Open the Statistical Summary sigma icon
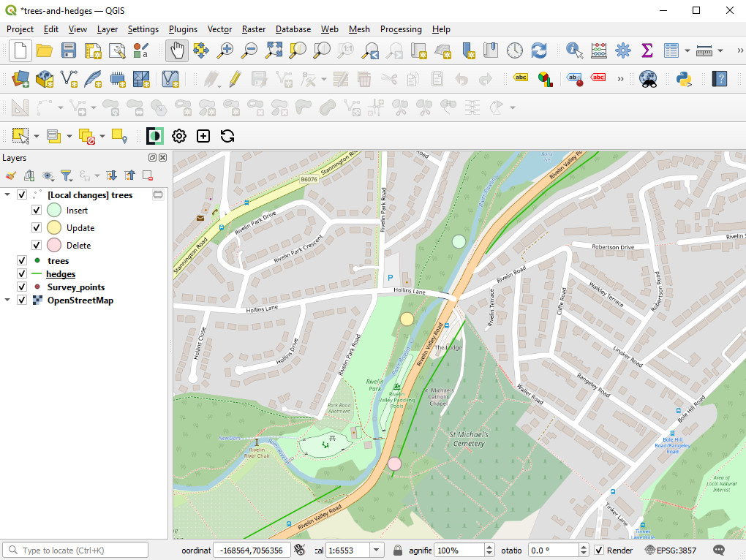746x560 pixels. pos(647,50)
